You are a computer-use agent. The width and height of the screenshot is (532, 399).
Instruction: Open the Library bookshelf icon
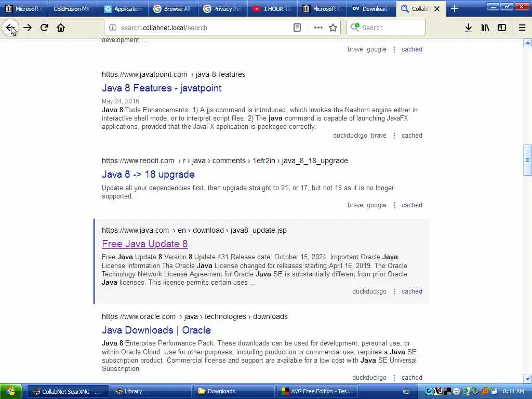[485, 28]
